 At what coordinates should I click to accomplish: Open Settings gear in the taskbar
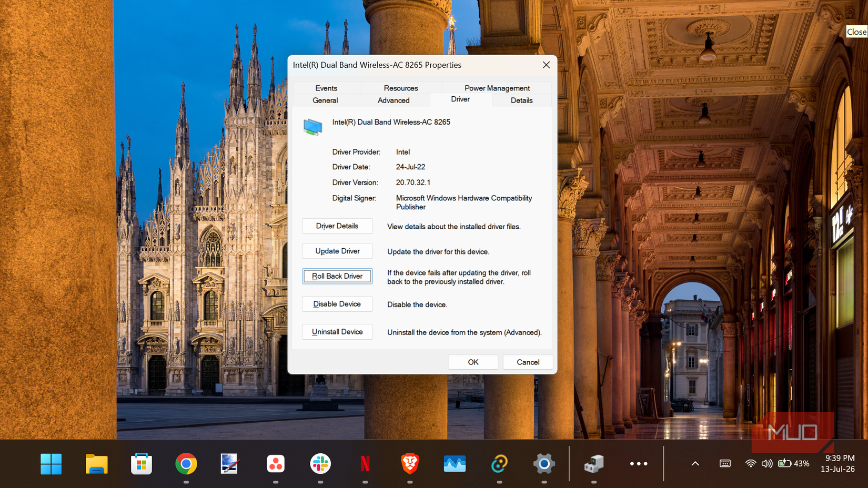[x=544, y=464]
